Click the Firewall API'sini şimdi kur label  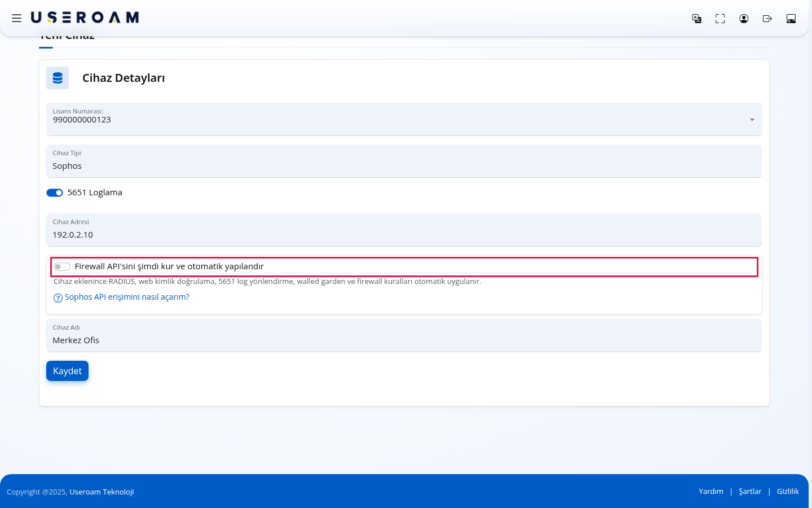point(169,266)
